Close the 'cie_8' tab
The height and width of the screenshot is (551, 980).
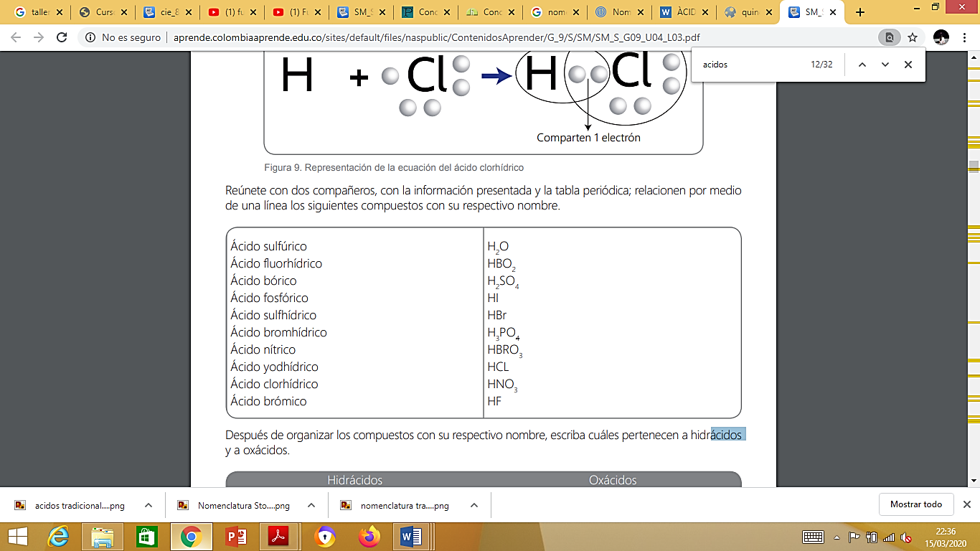pos(188,12)
